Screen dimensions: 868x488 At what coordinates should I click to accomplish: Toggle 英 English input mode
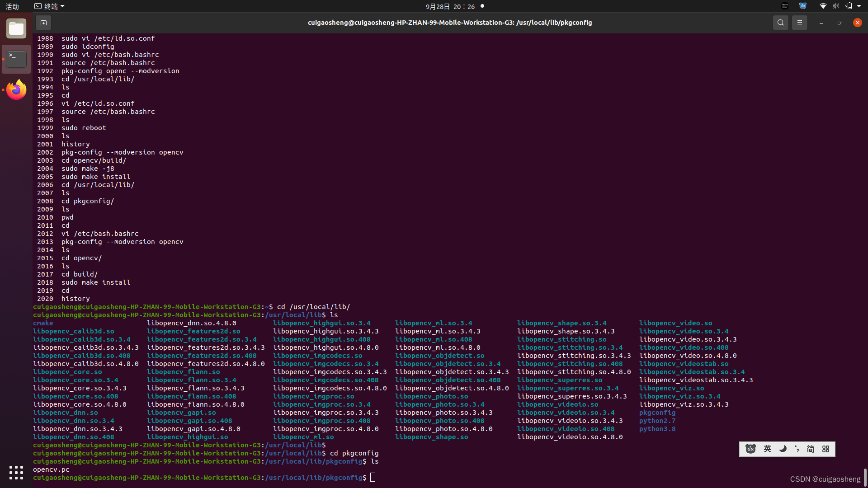(767, 449)
